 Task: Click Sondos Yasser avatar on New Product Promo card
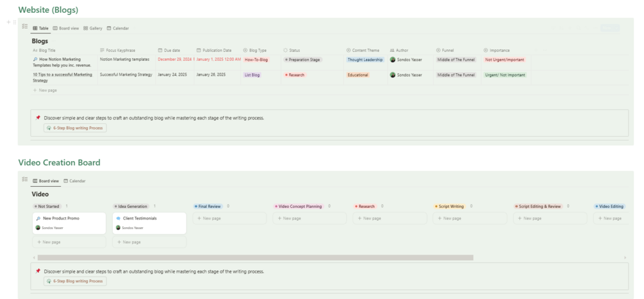38,227
